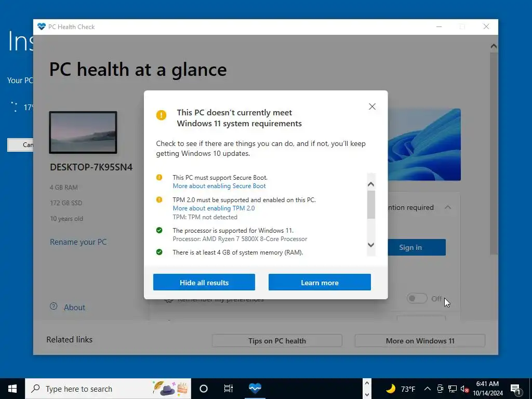Open Cortana circle icon on the taskbar
The image size is (532, 399).
click(x=204, y=389)
